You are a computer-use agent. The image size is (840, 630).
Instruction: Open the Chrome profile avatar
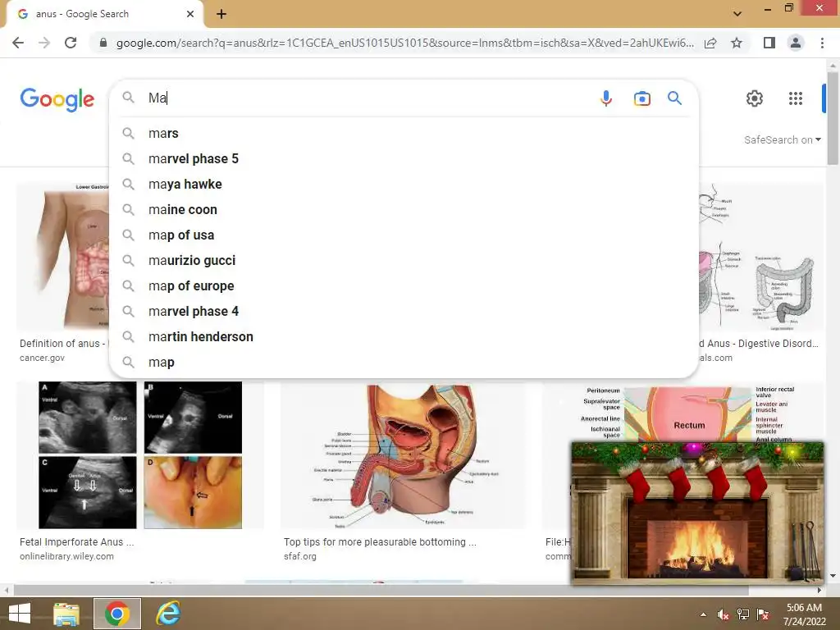796,43
